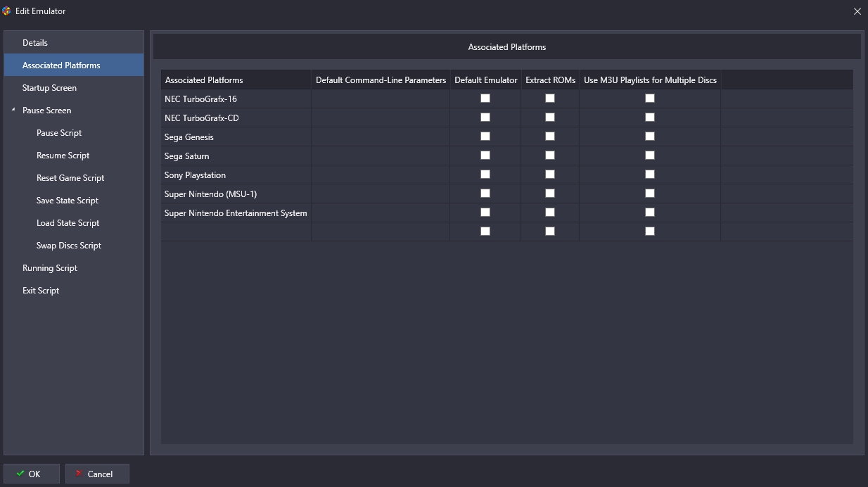The width and height of the screenshot is (868, 487).
Task: Set Super Nintendo (MSU-1) as Default Emulator
Action: 485,194
